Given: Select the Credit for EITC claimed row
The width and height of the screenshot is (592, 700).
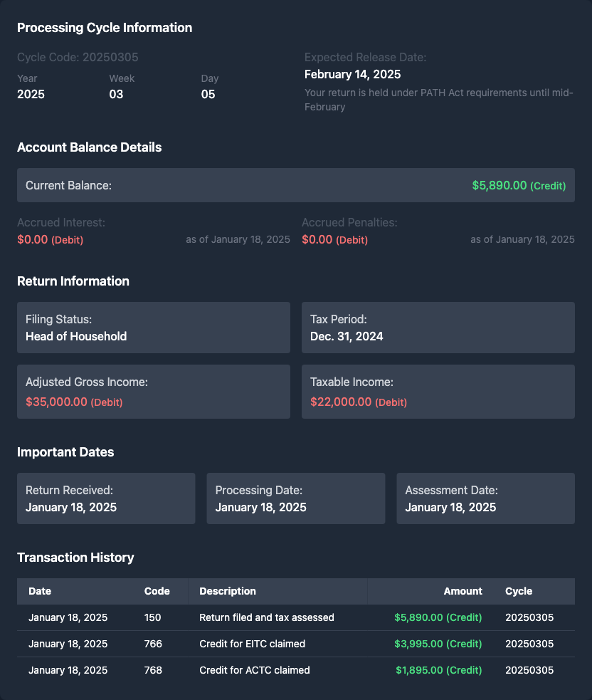Looking at the screenshot, I should [296, 644].
